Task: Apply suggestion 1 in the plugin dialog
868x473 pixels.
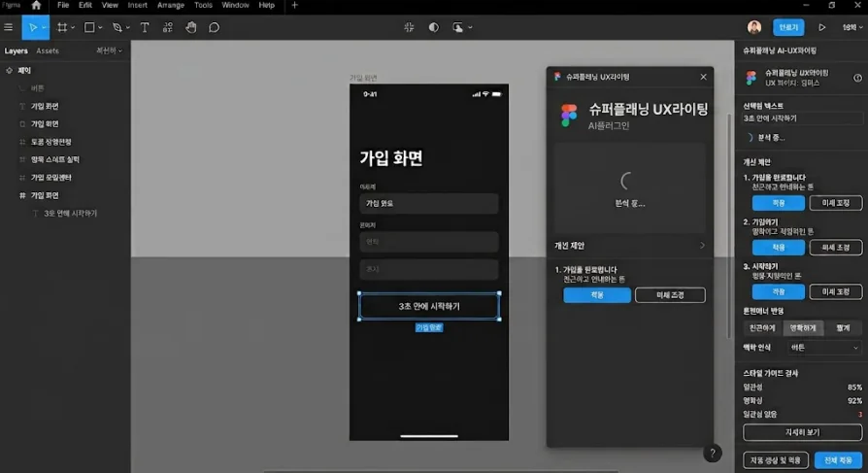Action: (597, 295)
